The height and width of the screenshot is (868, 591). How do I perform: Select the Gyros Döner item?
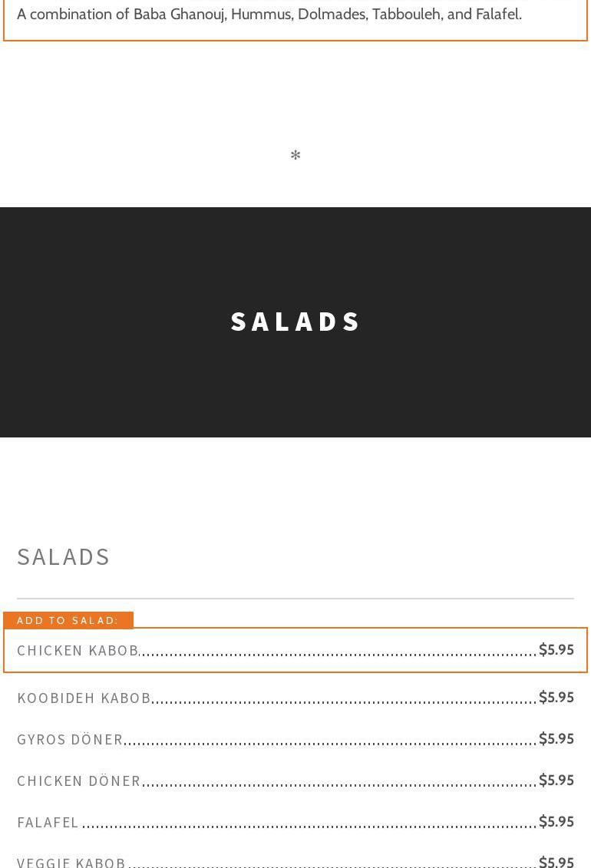[70, 739]
